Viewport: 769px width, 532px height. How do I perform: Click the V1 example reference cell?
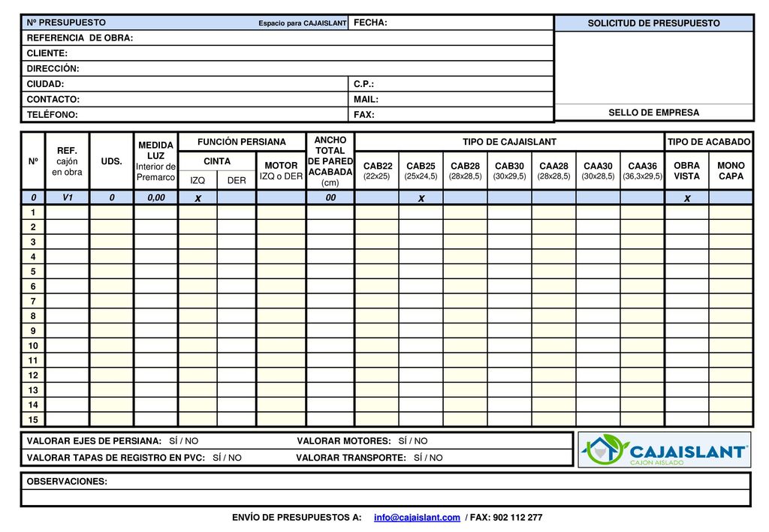point(67,197)
